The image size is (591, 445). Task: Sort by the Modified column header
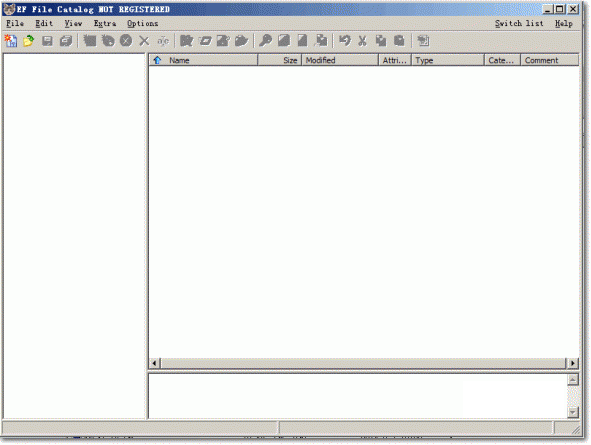[340, 60]
